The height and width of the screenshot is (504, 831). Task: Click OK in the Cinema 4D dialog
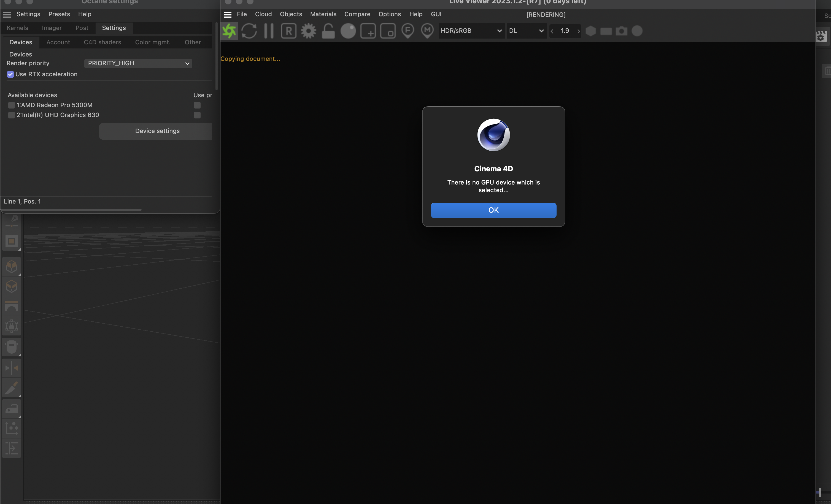tap(493, 210)
